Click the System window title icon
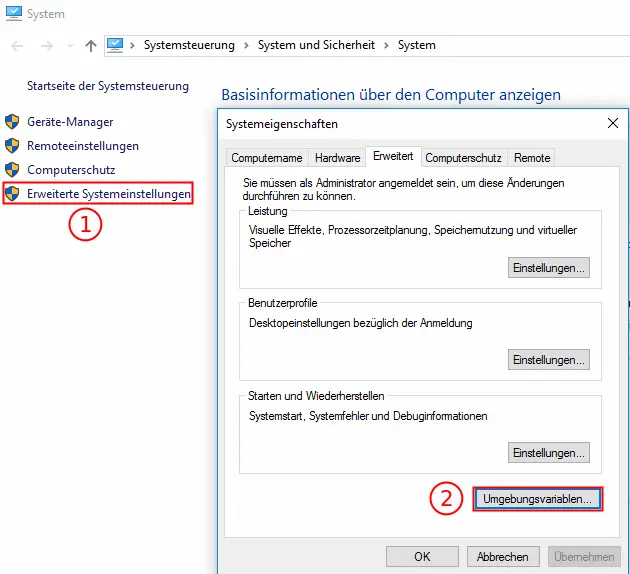This screenshot has height=574, width=630. 14,13
